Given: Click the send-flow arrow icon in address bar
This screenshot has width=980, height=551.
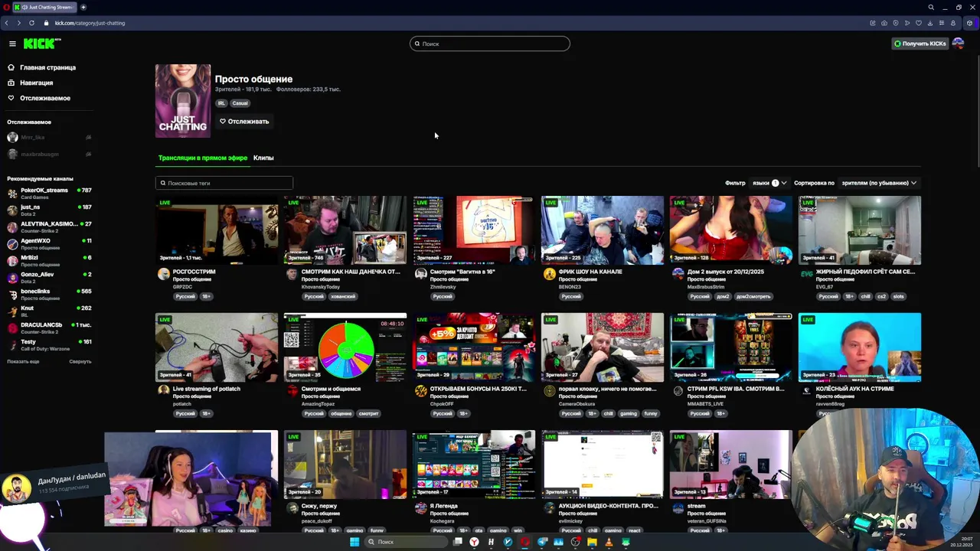Looking at the screenshot, I should pos(907,23).
